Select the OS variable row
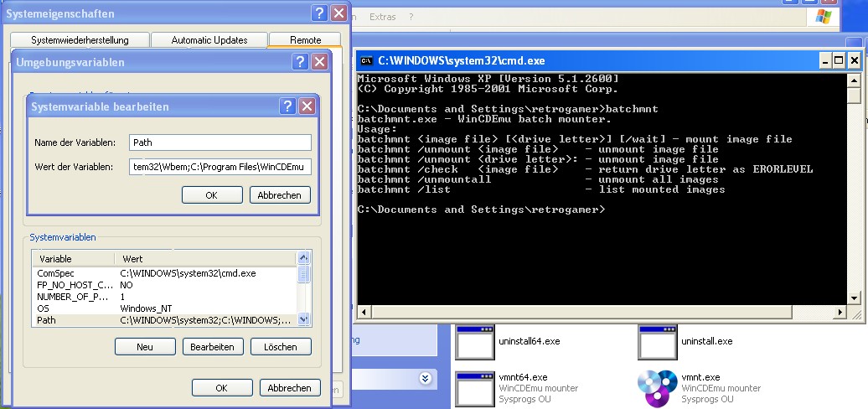Image resolution: width=868 pixels, height=409 pixels. pyautogui.click(x=165, y=308)
